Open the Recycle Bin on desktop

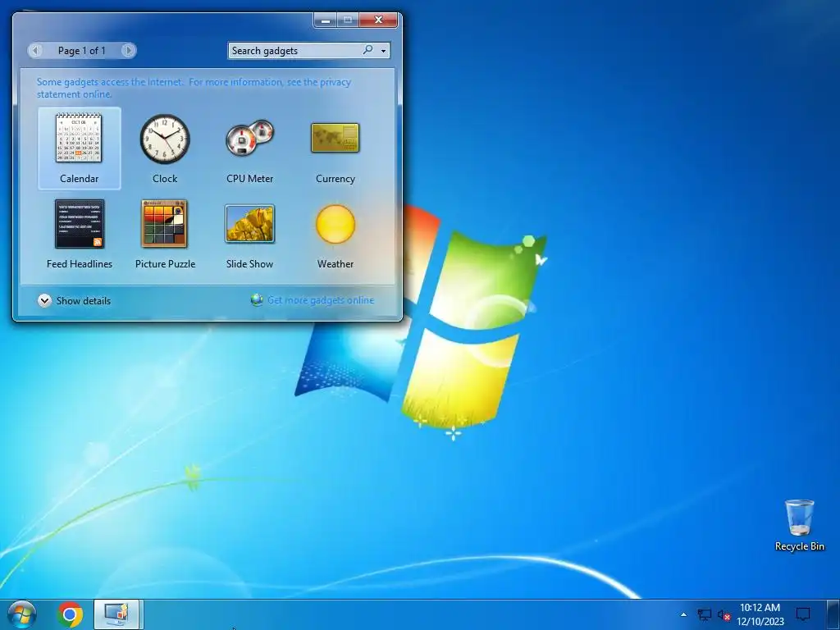click(x=799, y=526)
